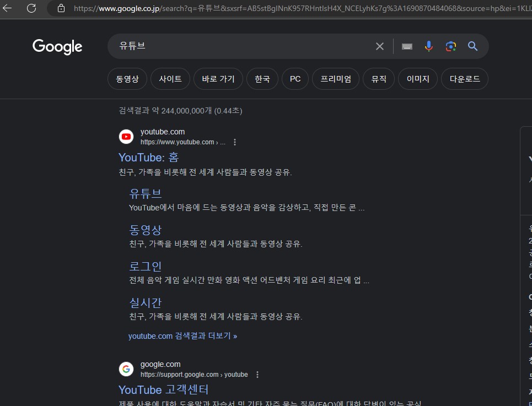This screenshot has height=406, width=532.
Task: Select the 프리미엄 filter chip
Action: [x=336, y=79]
